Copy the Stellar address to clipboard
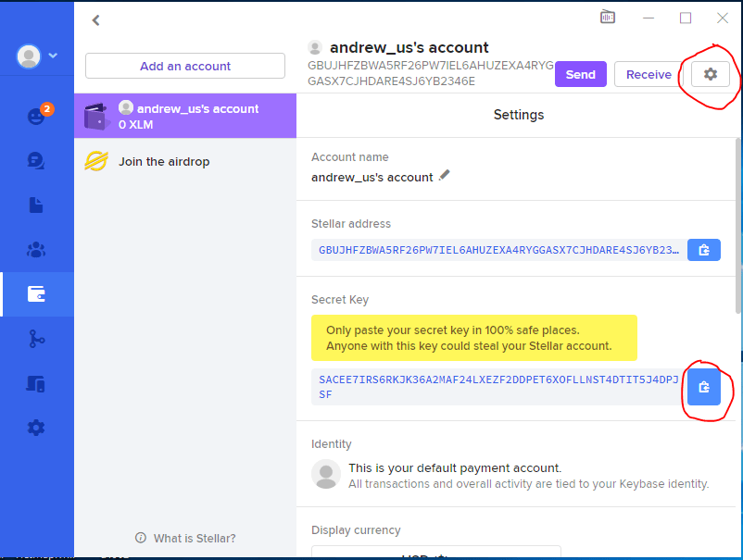This screenshot has height=560, width=743. pyautogui.click(x=703, y=250)
